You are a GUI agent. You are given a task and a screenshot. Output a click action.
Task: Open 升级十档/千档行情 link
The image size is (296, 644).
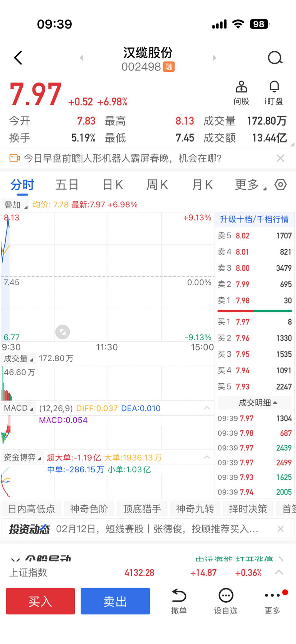(x=254, y=219)
